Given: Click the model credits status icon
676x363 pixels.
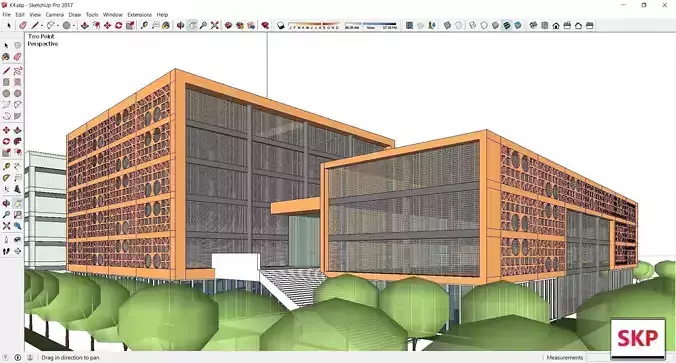Looking at the screenshot, I should pyautogui.click(x=18, y=357).
